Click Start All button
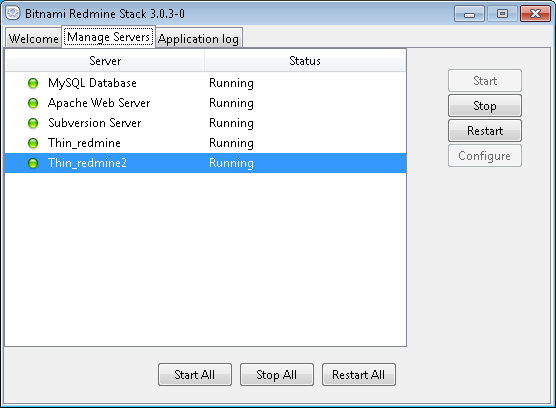This screenshot has height=408, width=556. (x=195, y=375)
